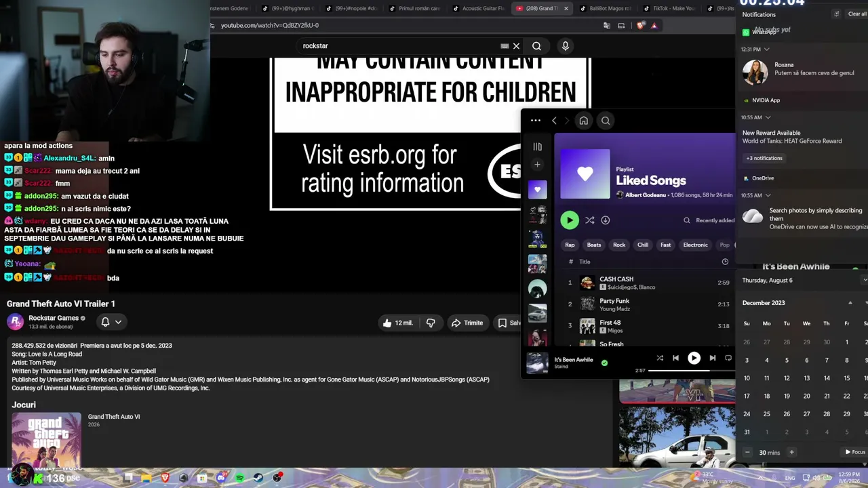868x488 pixels.
Task: Sort songs by the duration clock column
Action: click(x=725, y=262)
